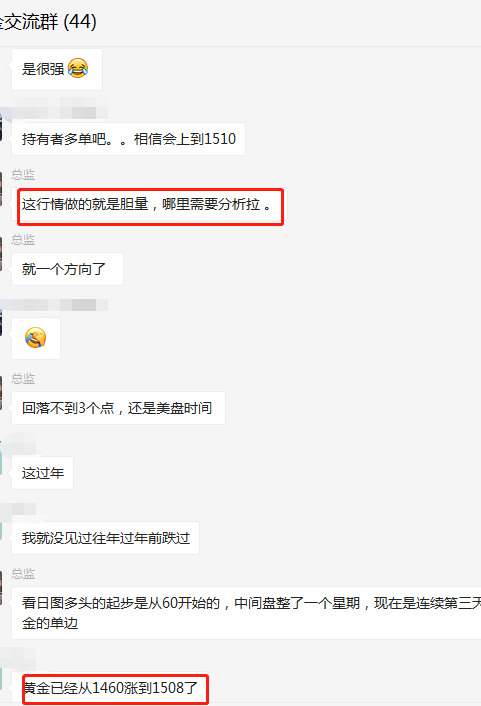This screenshot has width=481, height=706.
Task: Select message 我就没见过往年过年前跌过
Action: [x=105, y=538]
